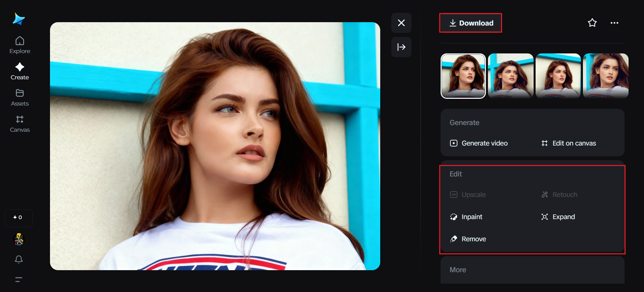Click the credits counter showing 0
The height and width of the screenshot is (292, 644).
tap(18, 218)
